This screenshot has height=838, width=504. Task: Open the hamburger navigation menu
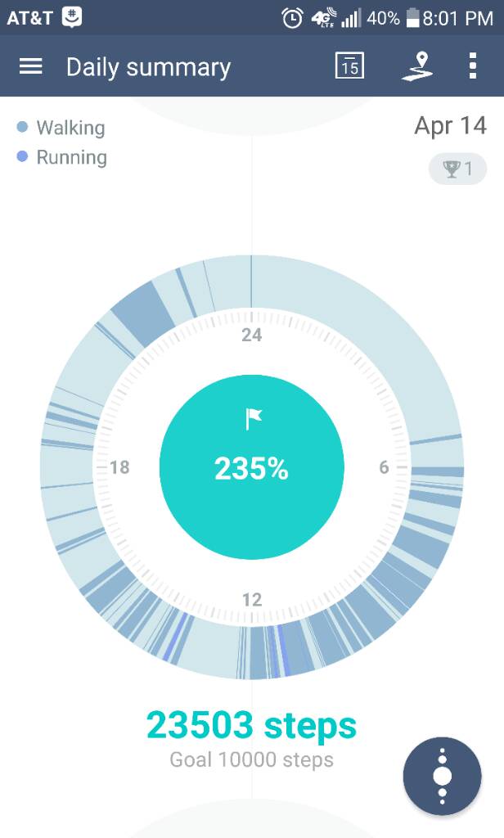click(x=30, y=66)
